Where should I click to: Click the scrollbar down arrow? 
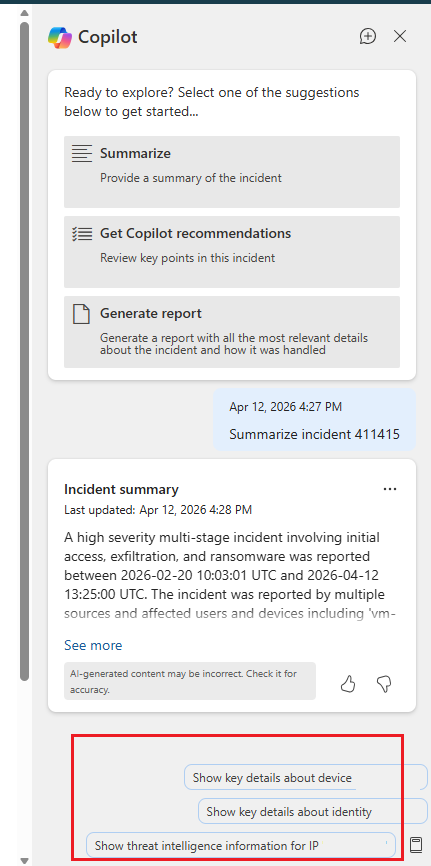(x=24, y=860)
